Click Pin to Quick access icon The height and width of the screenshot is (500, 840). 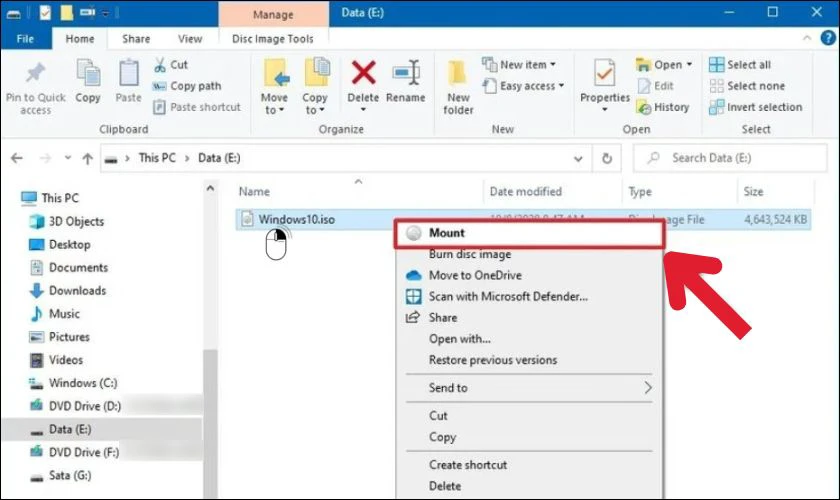click(x=35, y=74)
